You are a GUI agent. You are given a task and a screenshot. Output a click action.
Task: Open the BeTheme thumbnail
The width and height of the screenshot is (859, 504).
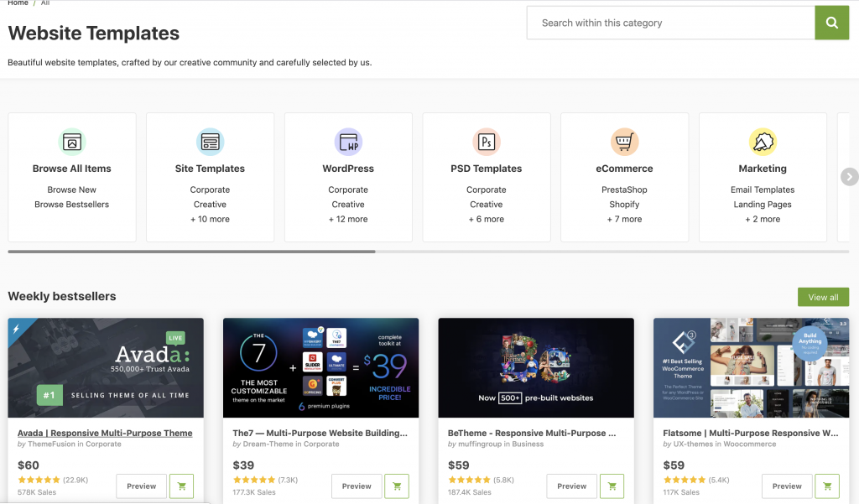[x=536, y=367]
